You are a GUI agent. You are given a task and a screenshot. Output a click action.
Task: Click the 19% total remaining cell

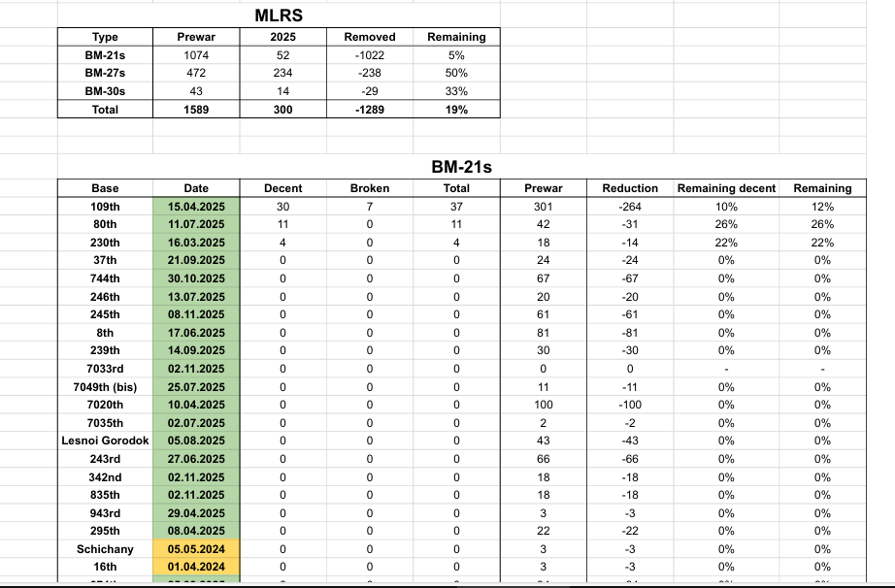(456, 110)
